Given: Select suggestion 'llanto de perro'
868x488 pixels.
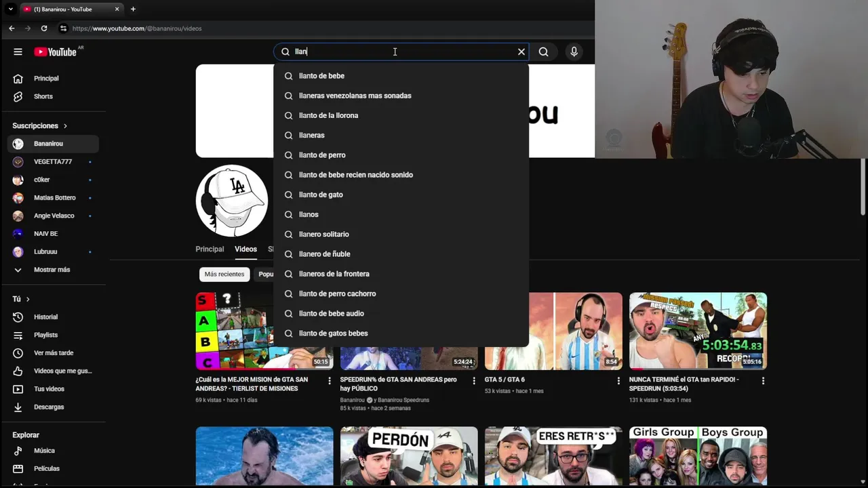Looking at the screenshot, I should [x=401, y=155].
